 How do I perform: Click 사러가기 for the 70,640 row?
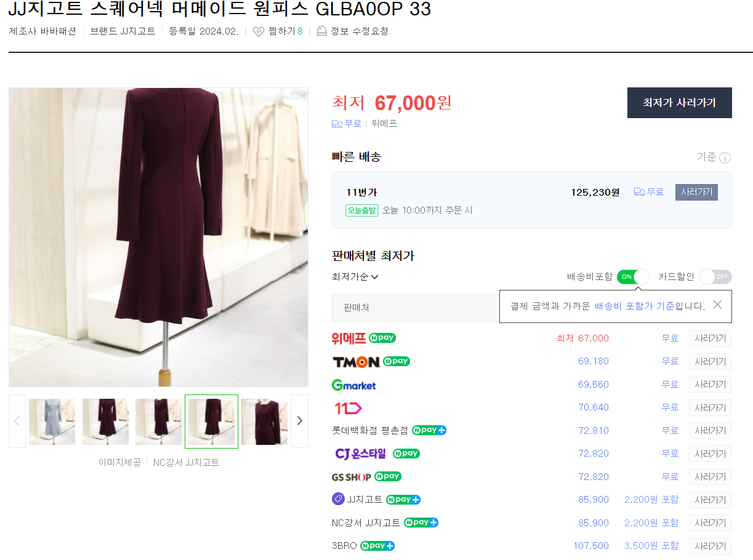click(710, 407)
